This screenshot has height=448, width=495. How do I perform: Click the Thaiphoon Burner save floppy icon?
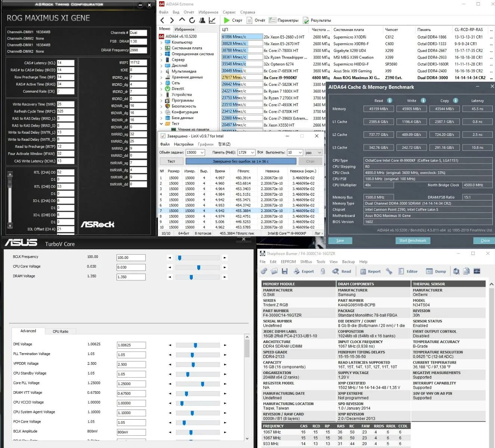285,271
